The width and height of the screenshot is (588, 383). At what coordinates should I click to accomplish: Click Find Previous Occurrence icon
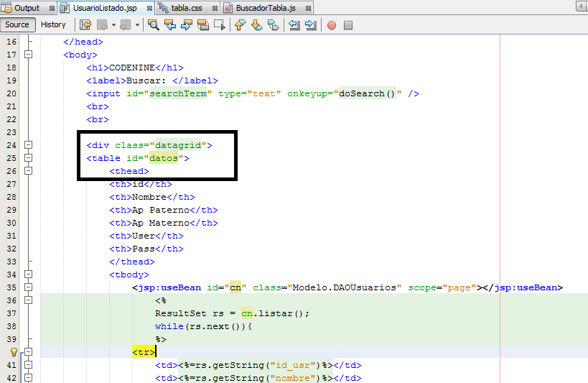tap(170, 25)
